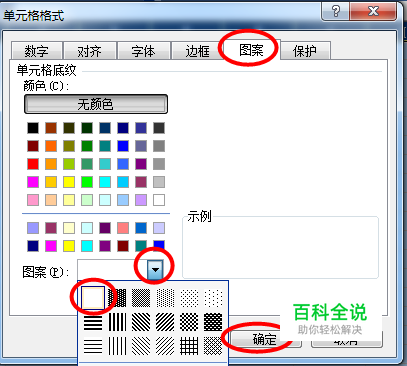Click the question mark help icon
This screenshot has width=407, height=366.
pyautogui.click(x=336, y=12)
